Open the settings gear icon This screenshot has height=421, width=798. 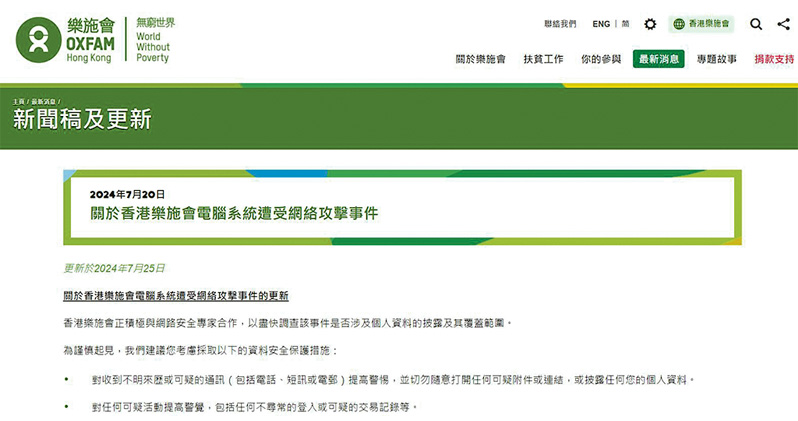[650, 24]
